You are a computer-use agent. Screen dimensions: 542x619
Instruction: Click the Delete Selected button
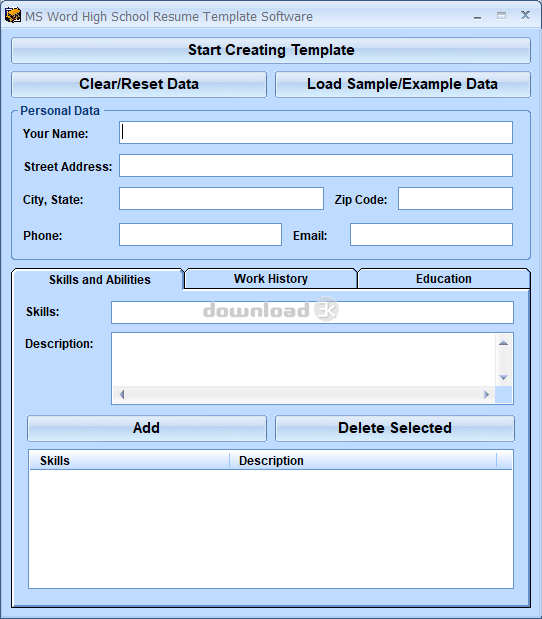(395, 428)
